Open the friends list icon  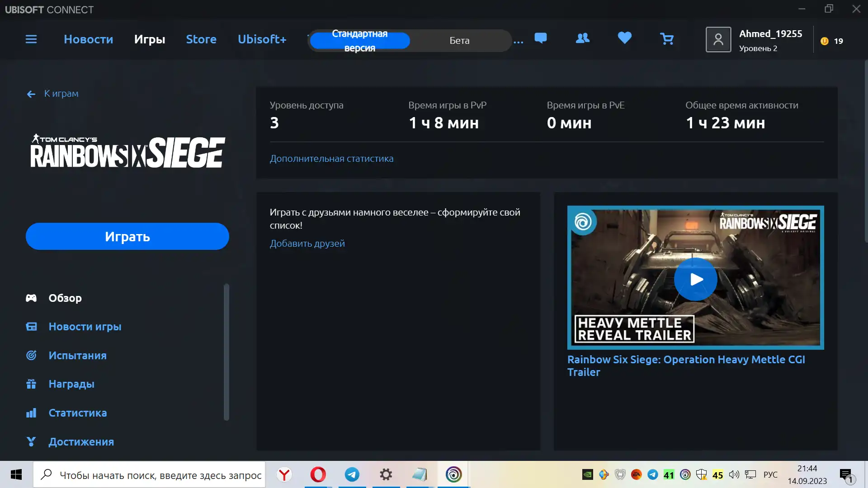583,38
